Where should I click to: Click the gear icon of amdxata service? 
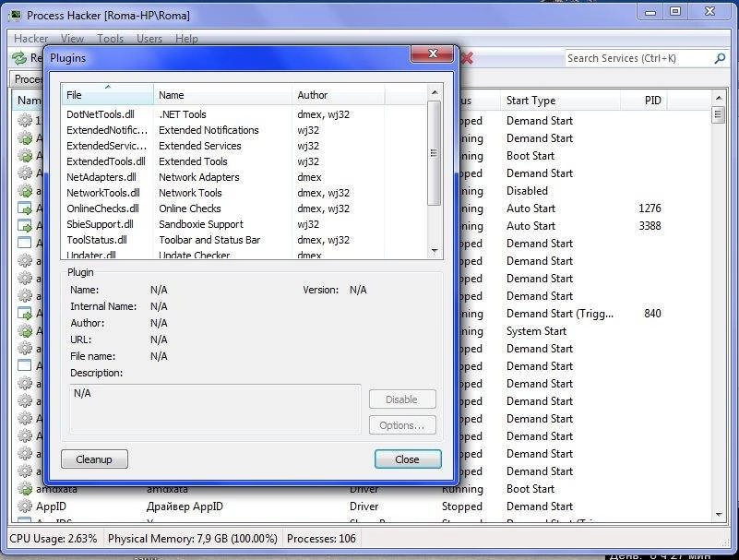tap(25, 489)
